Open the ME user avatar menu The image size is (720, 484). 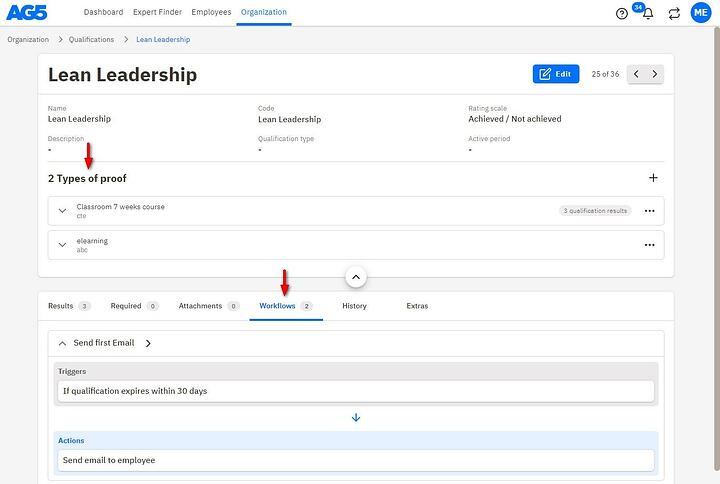pyautogui.click(x=700, y=13)
